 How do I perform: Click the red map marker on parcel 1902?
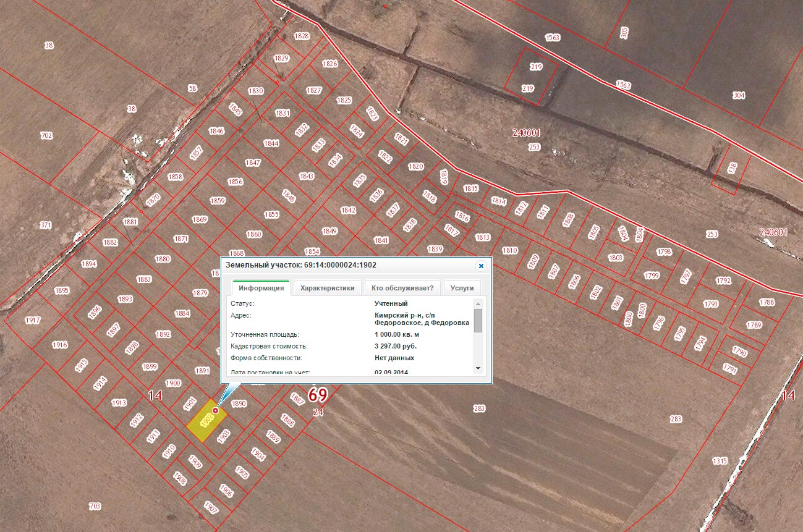pos(215,410)
